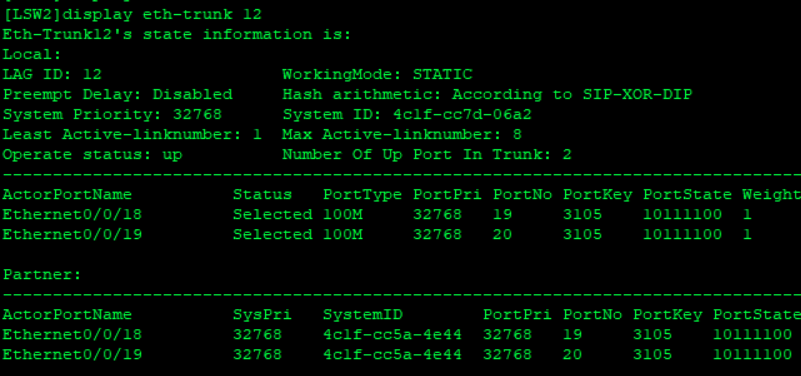Select PortKey 3105 in Local Ethernet0/0/18 row
The width and height of the screenshot is (801, 376).
(x=583, y=215)
